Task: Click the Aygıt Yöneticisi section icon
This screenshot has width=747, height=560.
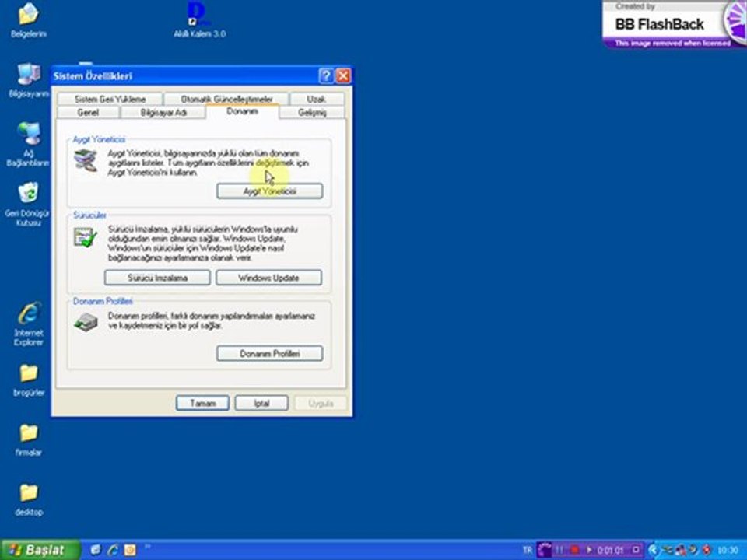Action: tap(86, 160)
